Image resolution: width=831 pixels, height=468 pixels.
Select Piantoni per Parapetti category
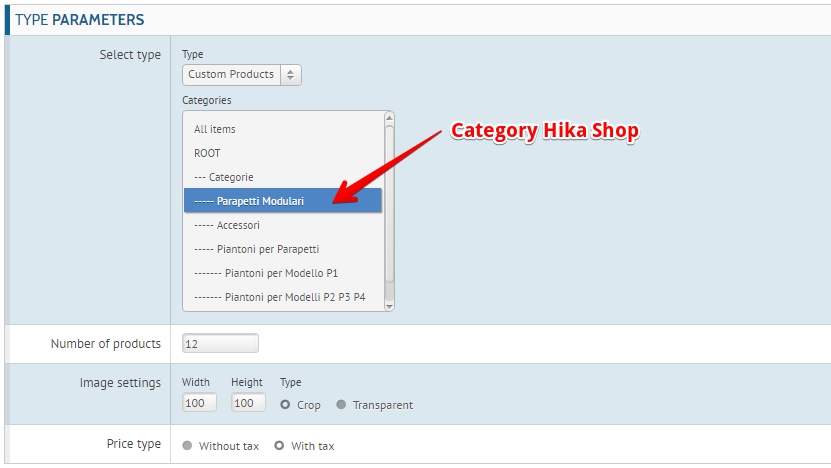257,249
